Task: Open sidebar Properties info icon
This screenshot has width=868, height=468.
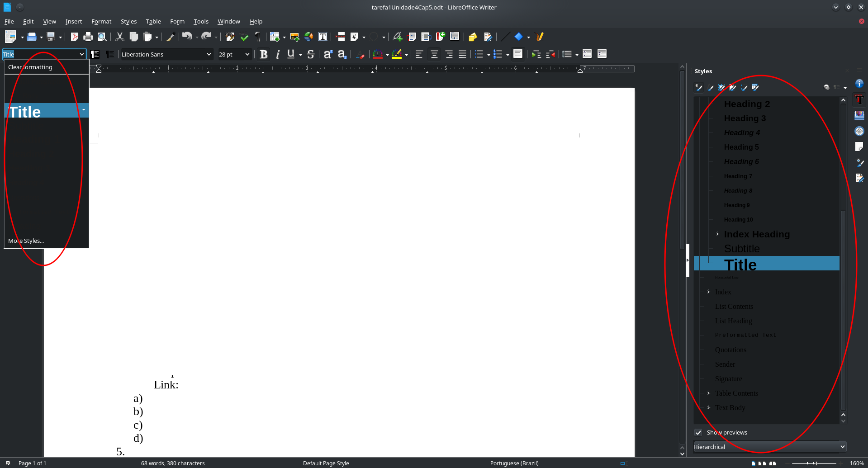Action: pyautogui.click(x=859, y=84)
